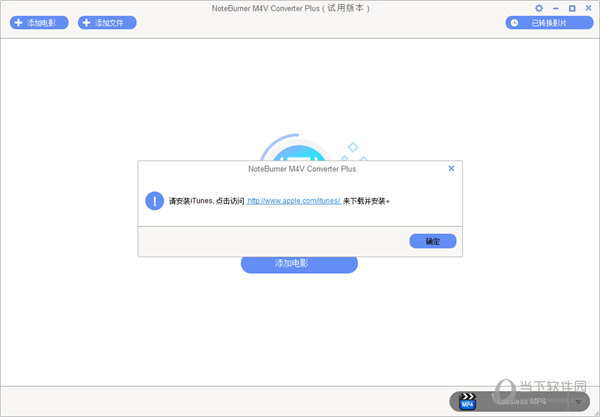Viewport: 600px width, 417px height.
Task: Expand the output format dropdown arrow
Action: pyautogui.click(x=579, y=401)
